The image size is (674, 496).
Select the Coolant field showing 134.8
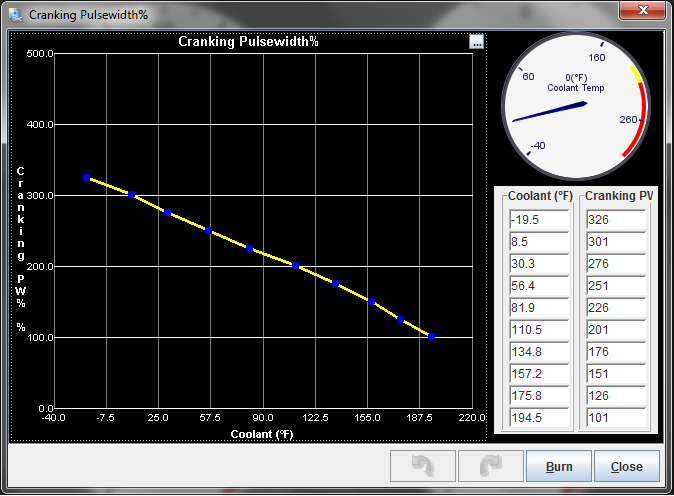click(539, 352)
